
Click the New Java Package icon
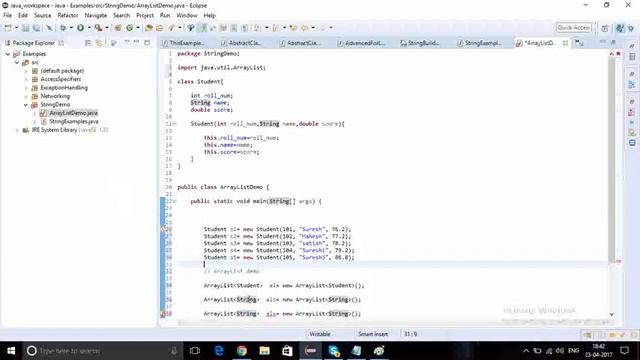pos(118,28)
